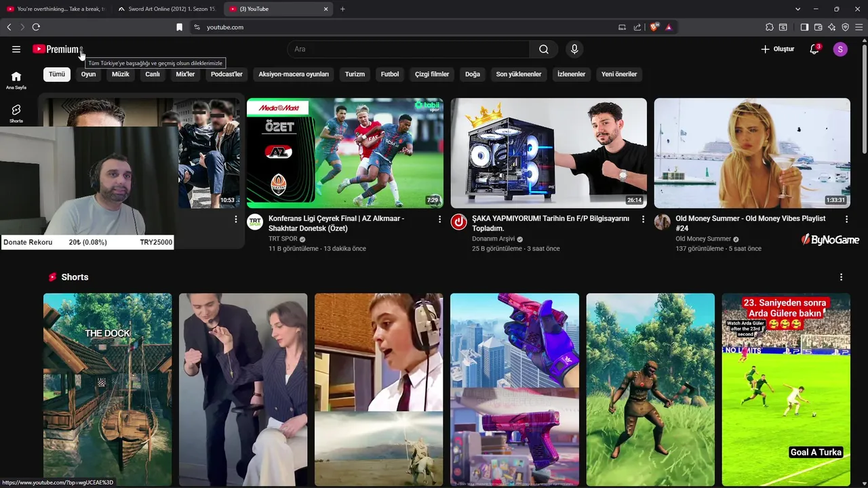Open the Old Money Summer channel avatar
The height and width of the screenshot is (488, 868).
pyautogui.click(x=663, y=222)
